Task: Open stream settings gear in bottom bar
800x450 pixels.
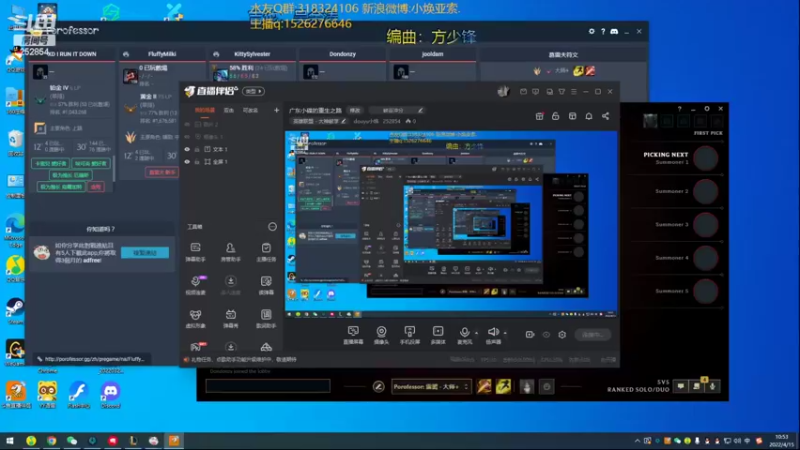Action: pos(562,335)
